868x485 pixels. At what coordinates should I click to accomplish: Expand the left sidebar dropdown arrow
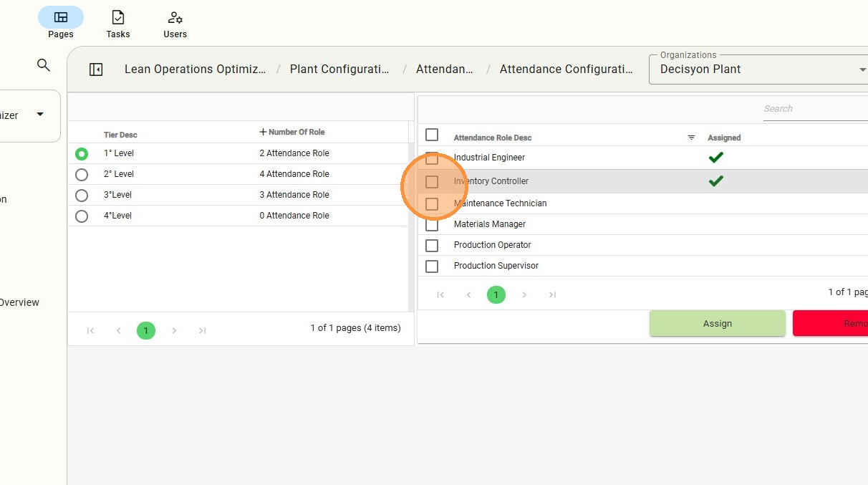tap(40, 115)
